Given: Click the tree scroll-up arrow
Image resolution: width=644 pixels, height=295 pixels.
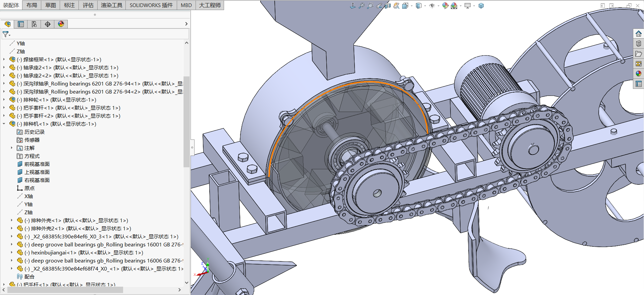Looking at the screenshot, I should [x=186, y=43].
